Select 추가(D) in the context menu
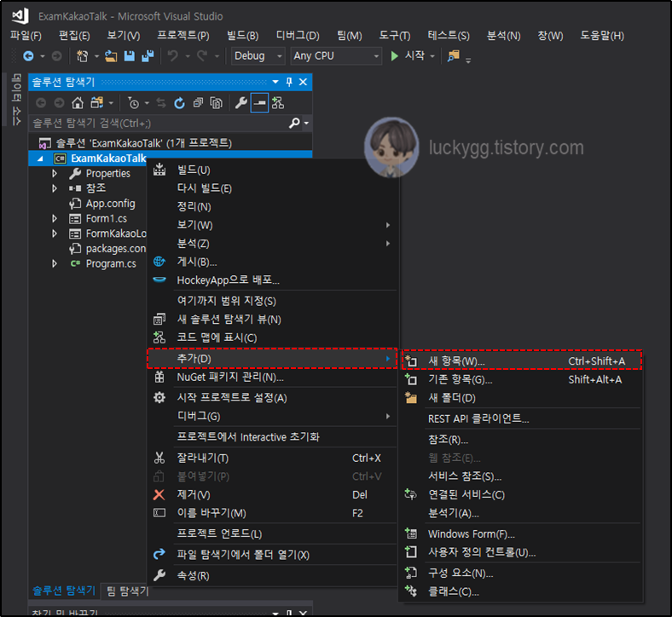 pyautogui.click(x=272, y=359)
